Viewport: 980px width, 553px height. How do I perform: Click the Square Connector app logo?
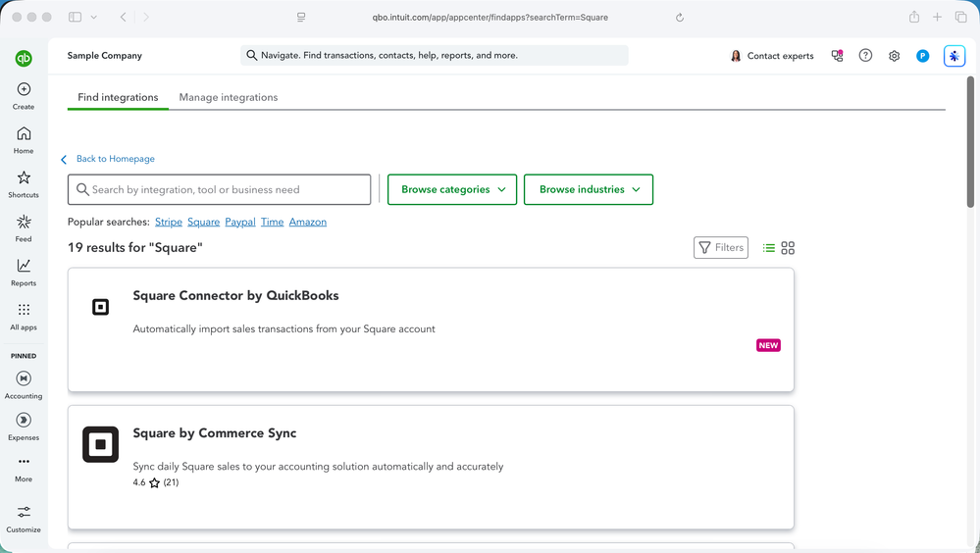(101, 307)
